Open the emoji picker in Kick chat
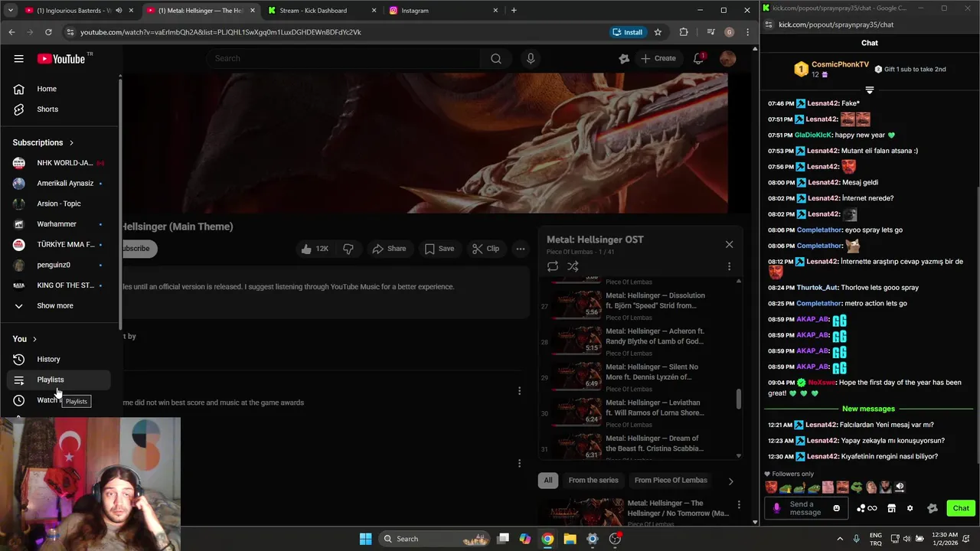The image size is (980, 551). click(836, 508)
